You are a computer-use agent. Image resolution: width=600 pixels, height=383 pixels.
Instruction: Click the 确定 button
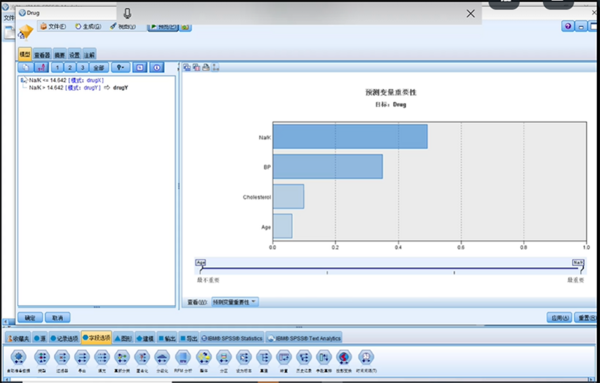point(30,318)
